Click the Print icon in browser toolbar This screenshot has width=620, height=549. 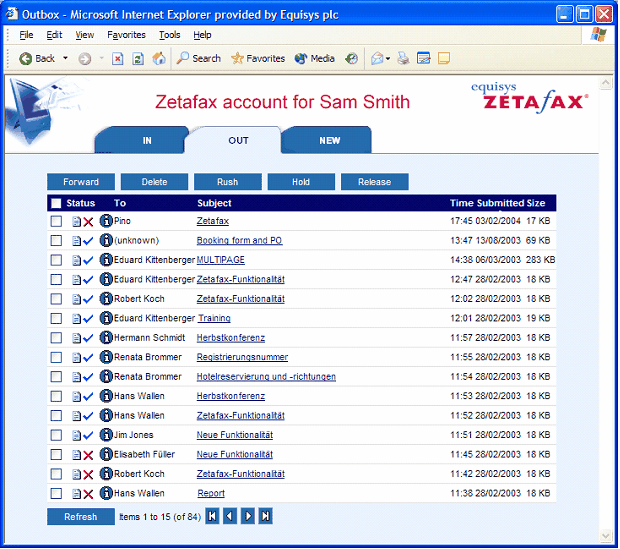(403, 59)
